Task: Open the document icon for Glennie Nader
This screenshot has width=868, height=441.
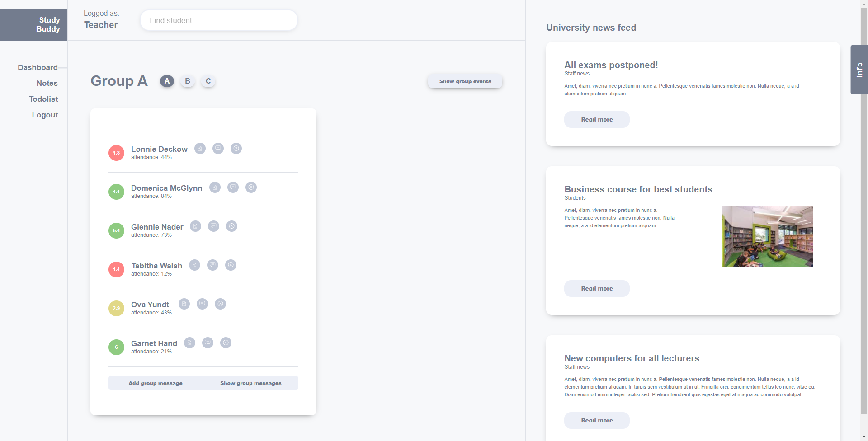Action: tap(195, 226)
